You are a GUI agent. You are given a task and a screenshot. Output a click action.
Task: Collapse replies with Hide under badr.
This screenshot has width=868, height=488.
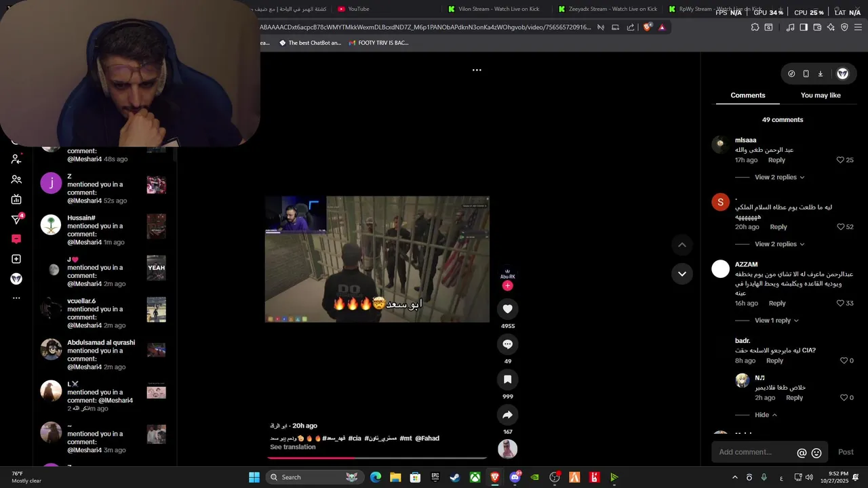coord(766,415)
